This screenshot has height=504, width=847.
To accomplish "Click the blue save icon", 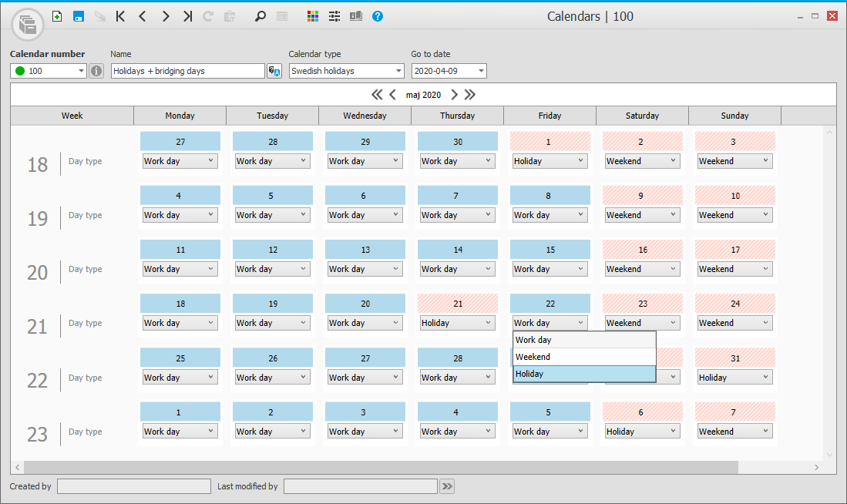I will pyautogui.click(x=79, y=16).
